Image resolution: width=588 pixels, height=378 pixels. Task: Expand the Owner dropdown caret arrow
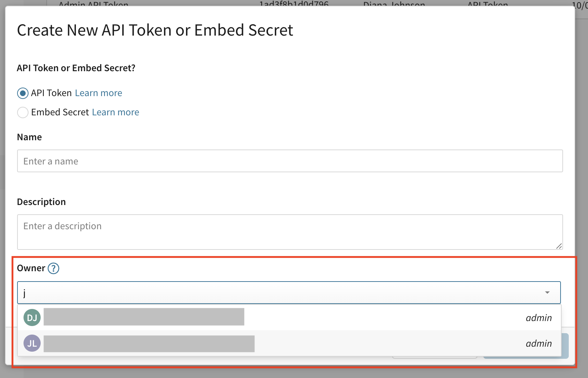point(547,293)
